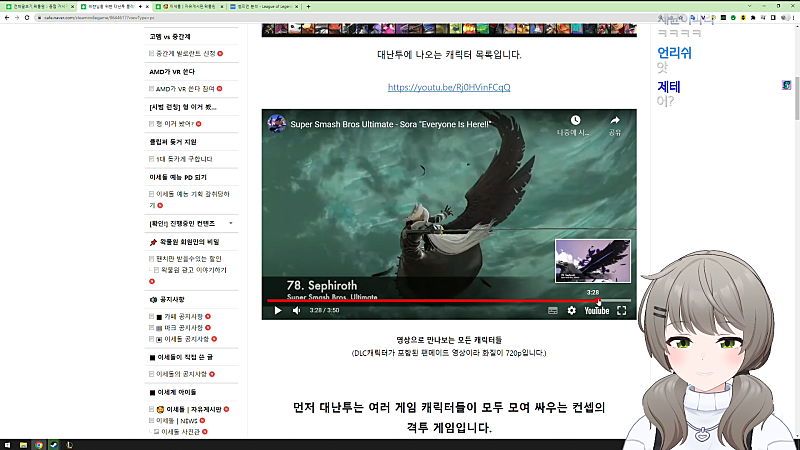Viewport: 800px width, 450px height.
Task: Click the Share arrow on the video
Action: [x=615, y=123]
